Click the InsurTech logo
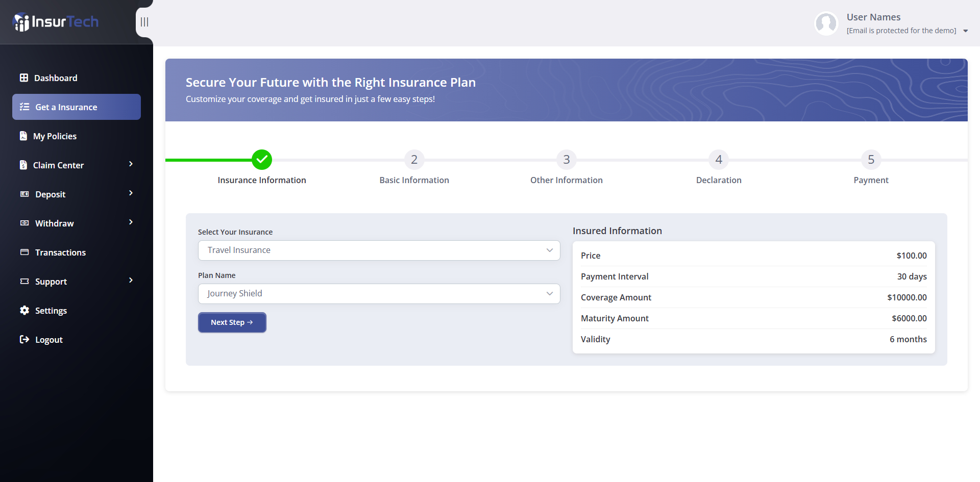The height and width of the screenshot is (482, 980). 56,22
